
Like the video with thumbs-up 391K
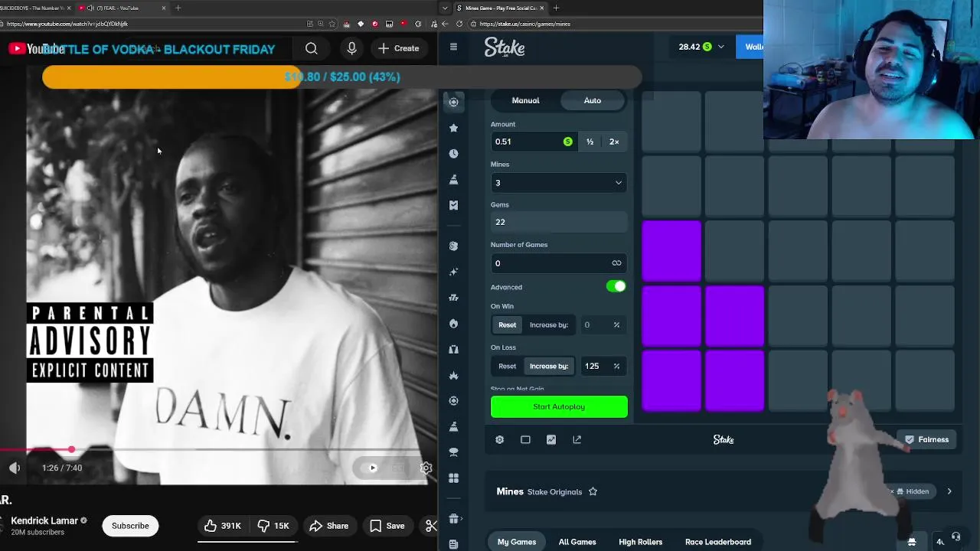(222, 526)
